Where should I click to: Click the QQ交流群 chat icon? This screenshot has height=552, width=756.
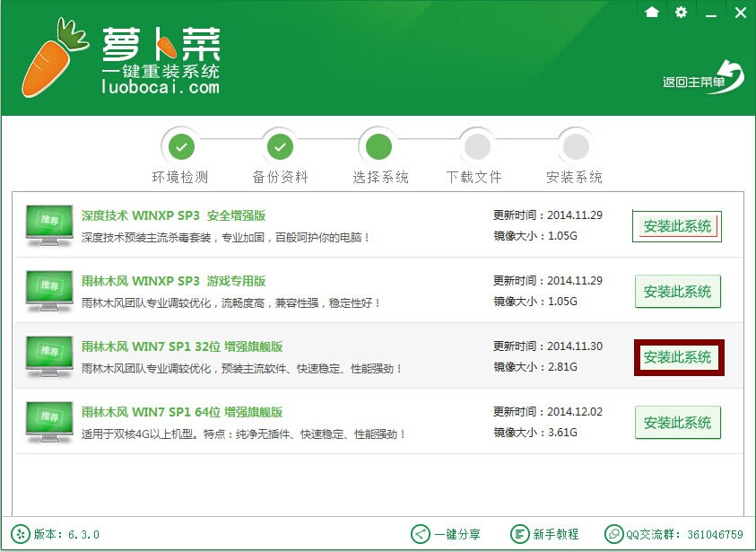[x=614, y=534]
